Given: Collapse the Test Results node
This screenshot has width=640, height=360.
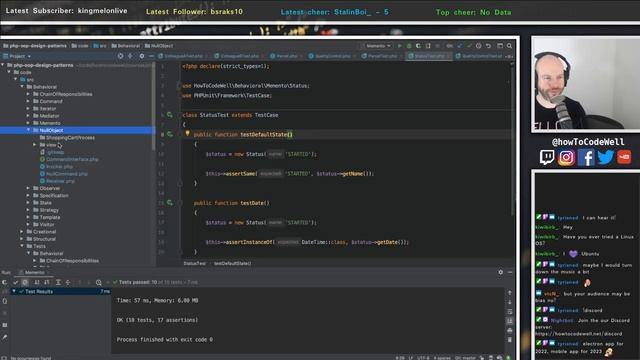Looking at the screenshot, I should click(x=14, y=291).
